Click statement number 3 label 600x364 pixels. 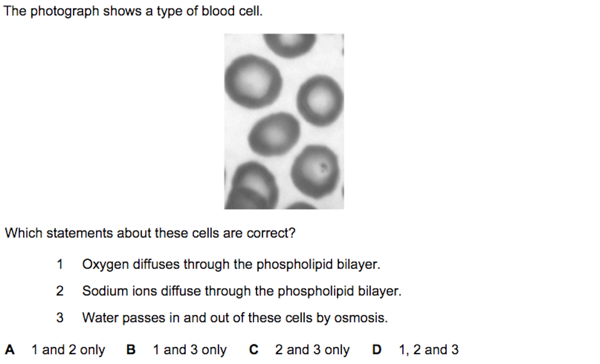click(x=60, y=318)
